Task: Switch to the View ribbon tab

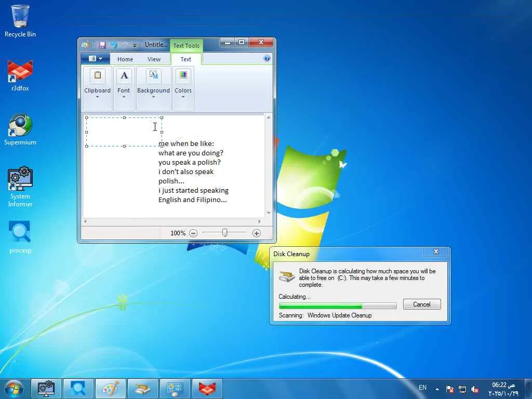Action: (154, 59)
